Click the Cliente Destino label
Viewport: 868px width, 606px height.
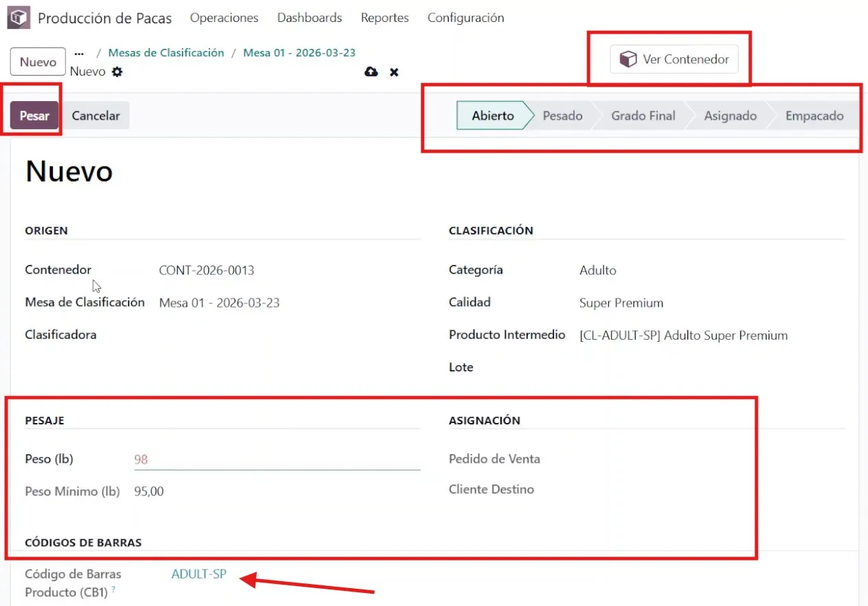(x=491, y=490)
